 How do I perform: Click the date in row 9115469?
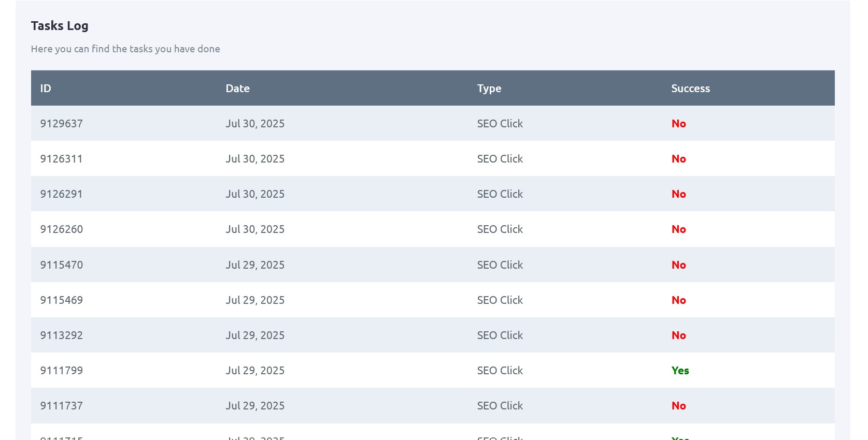point(255,300)
